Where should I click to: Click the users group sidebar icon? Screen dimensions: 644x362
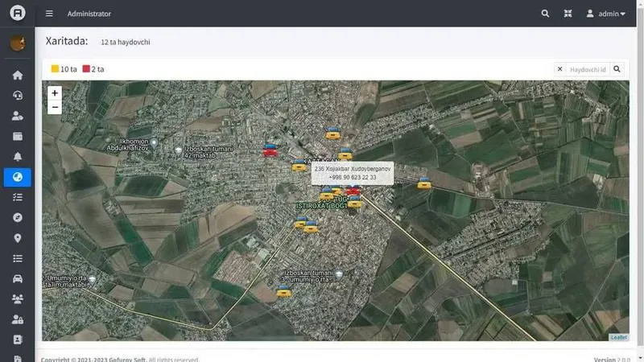[x=17, y=298]
